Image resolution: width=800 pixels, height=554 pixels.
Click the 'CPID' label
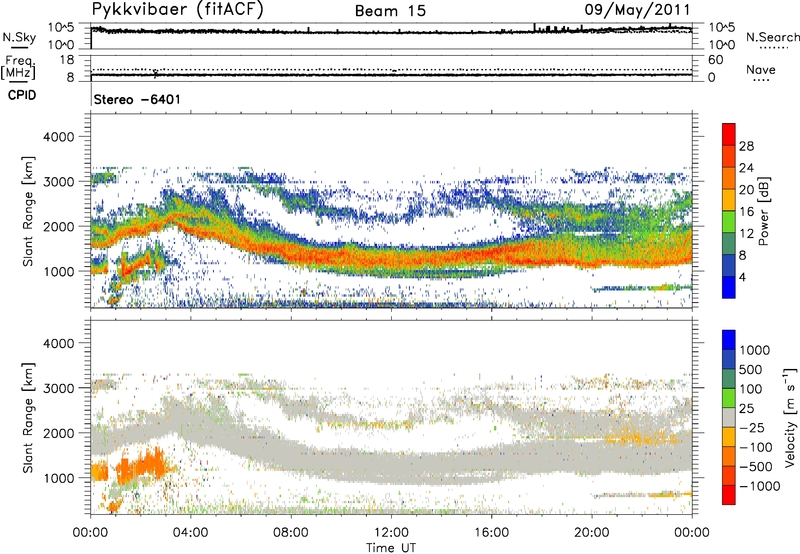pos(22,95)
